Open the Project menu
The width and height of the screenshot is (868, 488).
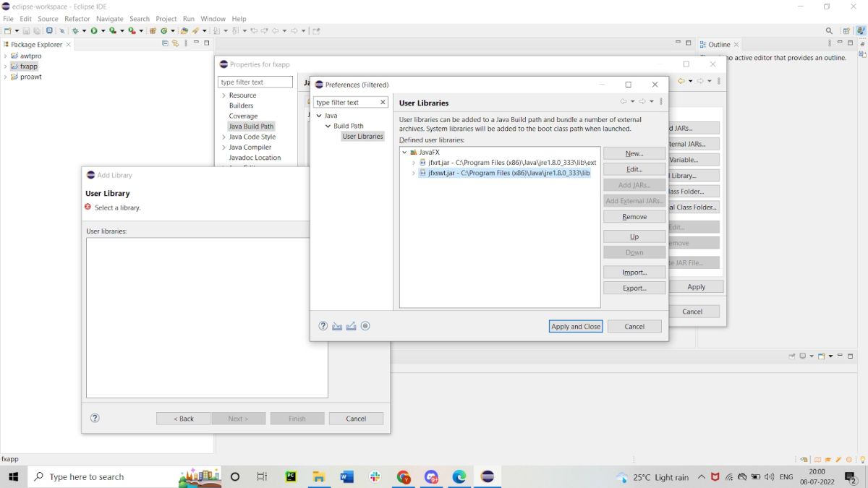(166, 19)
